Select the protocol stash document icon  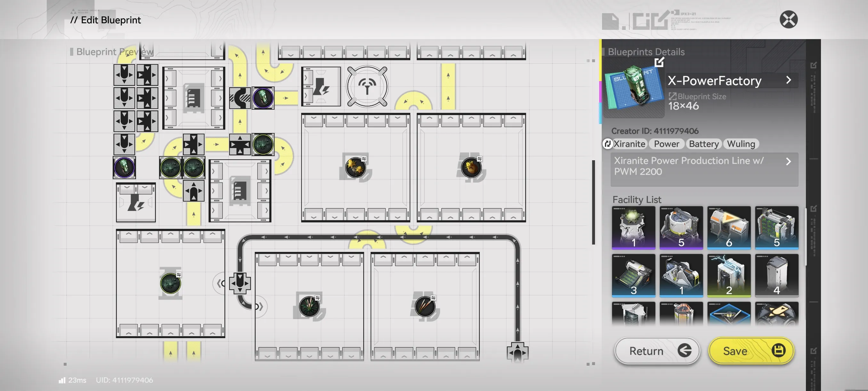click(193, 98)
